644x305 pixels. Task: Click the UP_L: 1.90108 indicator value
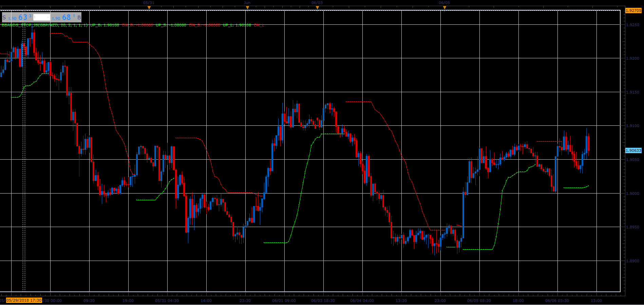[237, 25]
